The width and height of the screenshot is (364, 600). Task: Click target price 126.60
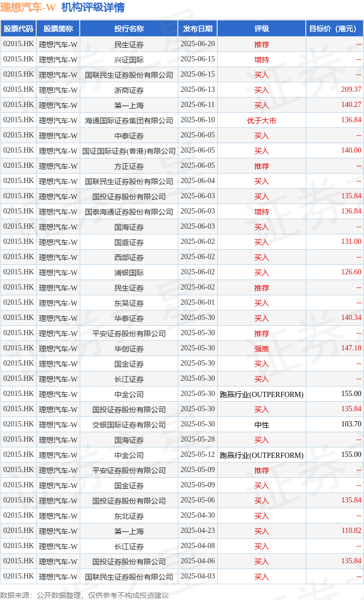(x=351, y=272)
